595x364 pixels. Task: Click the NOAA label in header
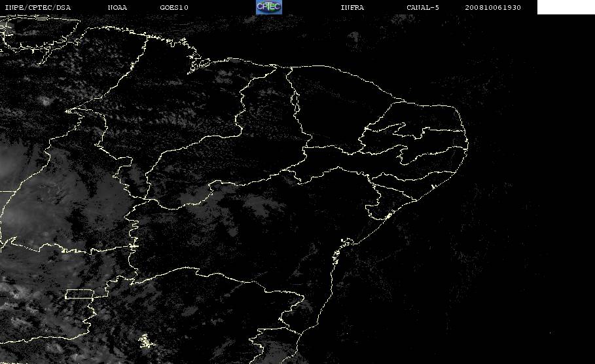117,8
